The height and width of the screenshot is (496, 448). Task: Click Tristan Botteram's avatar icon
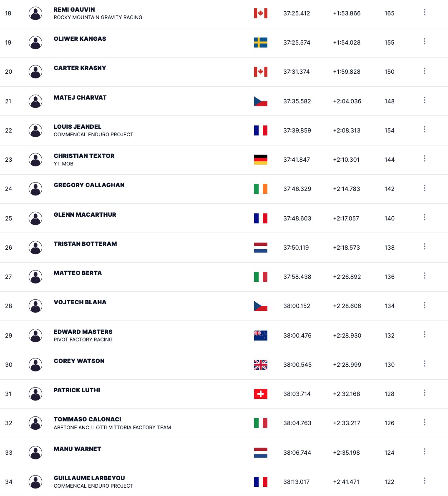click(35, 247)
